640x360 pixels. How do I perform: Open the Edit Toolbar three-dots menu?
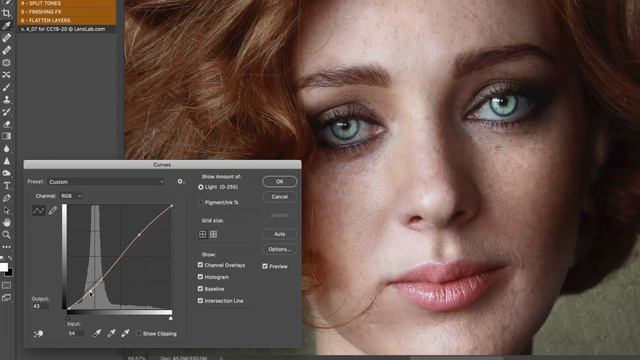pos(6,247)
